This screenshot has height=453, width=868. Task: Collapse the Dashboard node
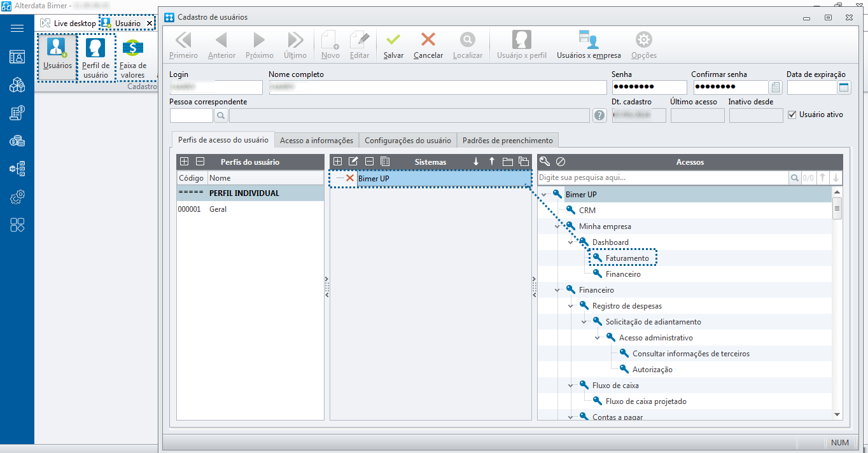coord(571,242)
